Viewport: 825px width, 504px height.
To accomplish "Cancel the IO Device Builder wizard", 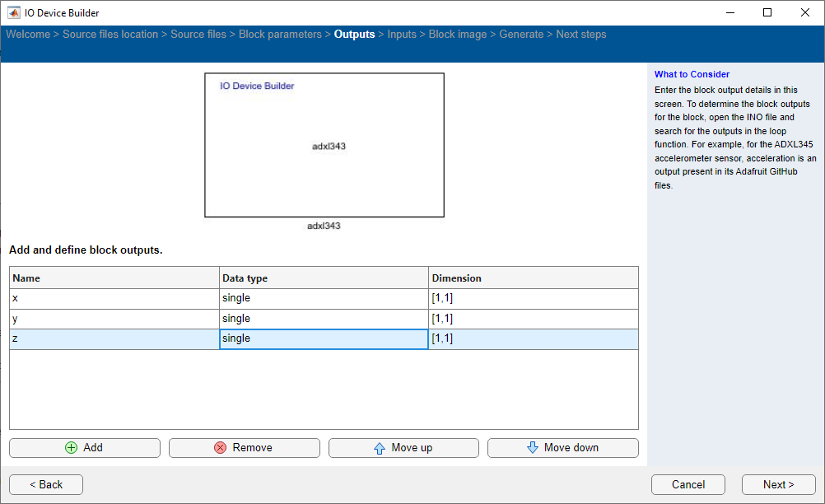I will [687, 484].
